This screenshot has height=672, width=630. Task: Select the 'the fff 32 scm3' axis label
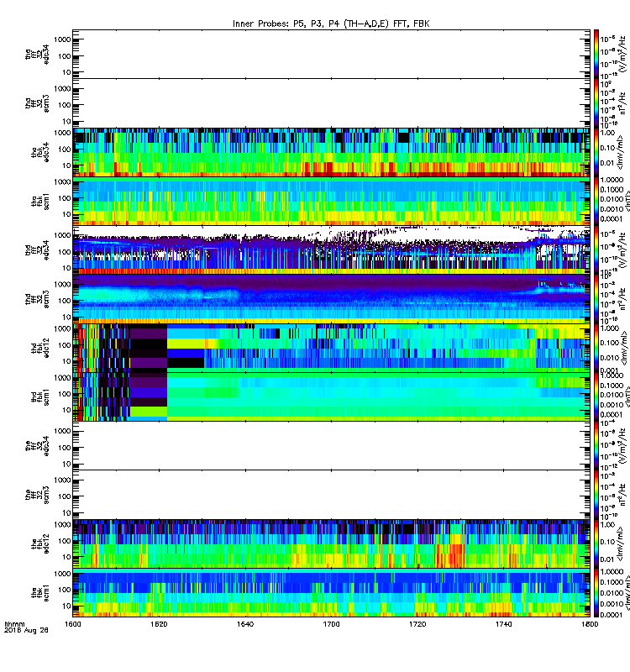coord(37,495)
